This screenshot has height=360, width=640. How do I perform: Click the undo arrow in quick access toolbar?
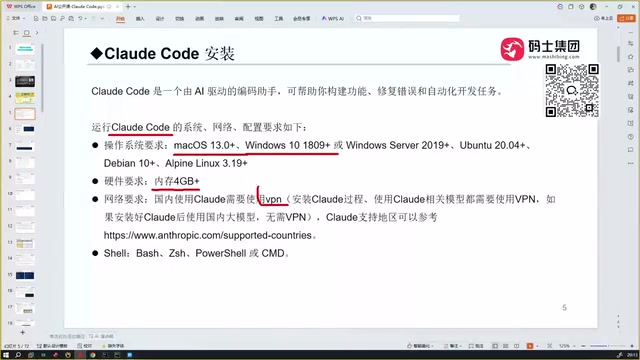[80, 18]
